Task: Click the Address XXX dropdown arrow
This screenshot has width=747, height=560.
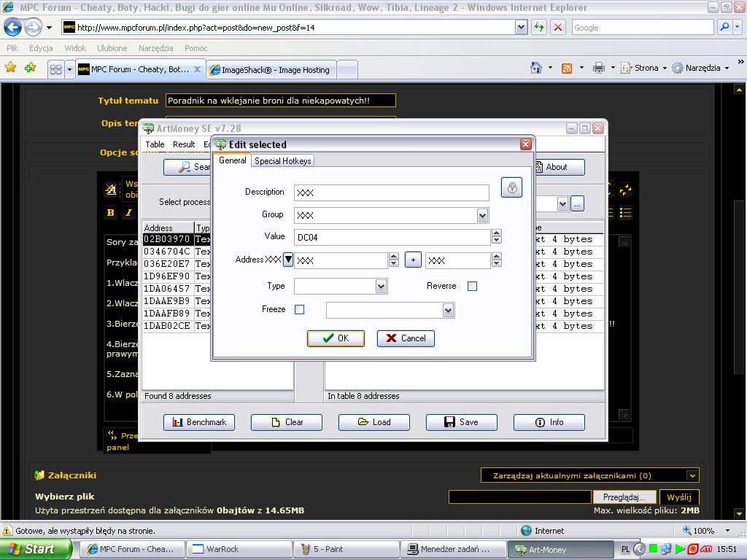Action: pyautogui.click(x=287, y=260)
